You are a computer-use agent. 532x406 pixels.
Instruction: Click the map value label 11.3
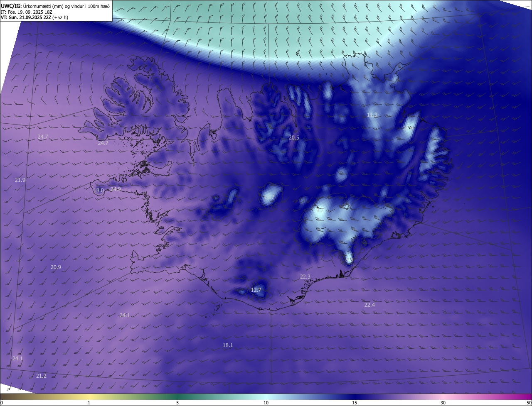[x=372, y=115]
